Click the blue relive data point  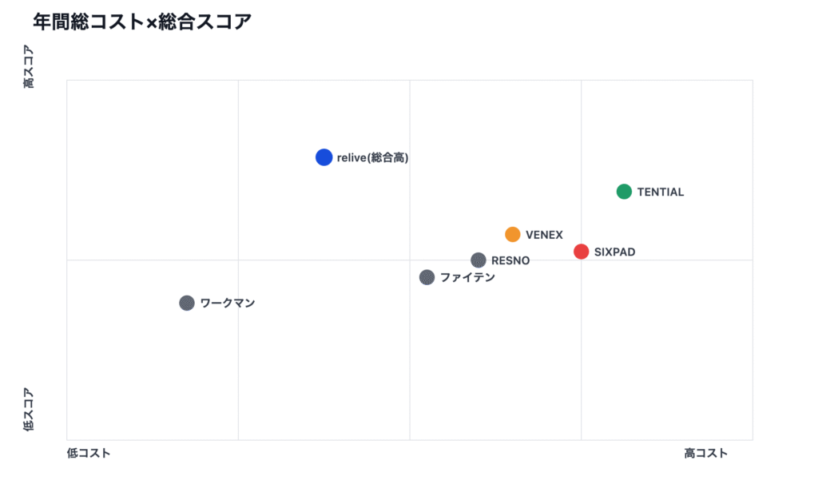pyautogui.click(x=324, y=157)
